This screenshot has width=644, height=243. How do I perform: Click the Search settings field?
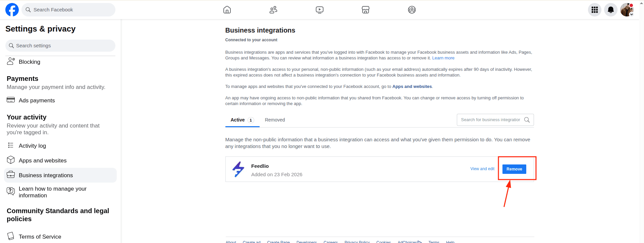pyautogui.click(x=60, y=46)
